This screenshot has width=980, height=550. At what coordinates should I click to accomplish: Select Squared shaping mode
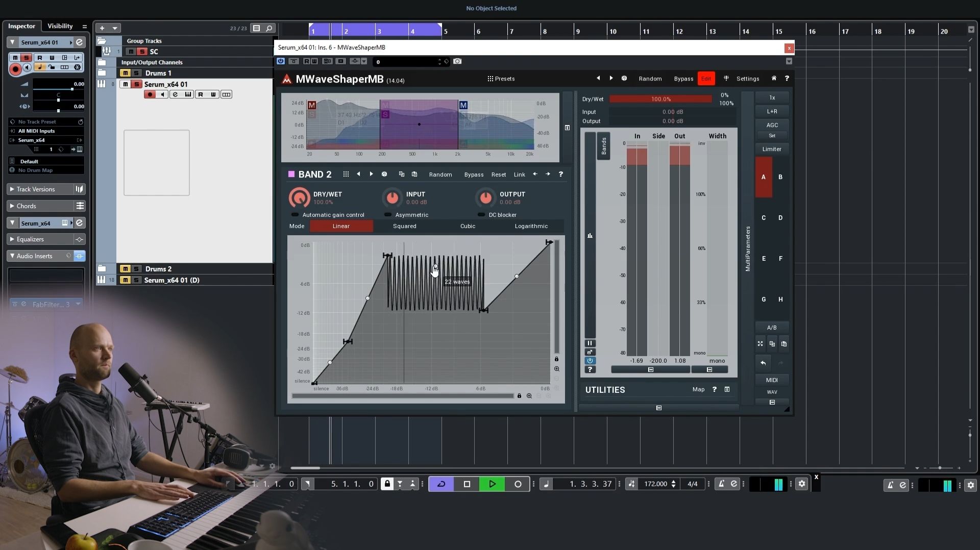(x=405, y=226)
